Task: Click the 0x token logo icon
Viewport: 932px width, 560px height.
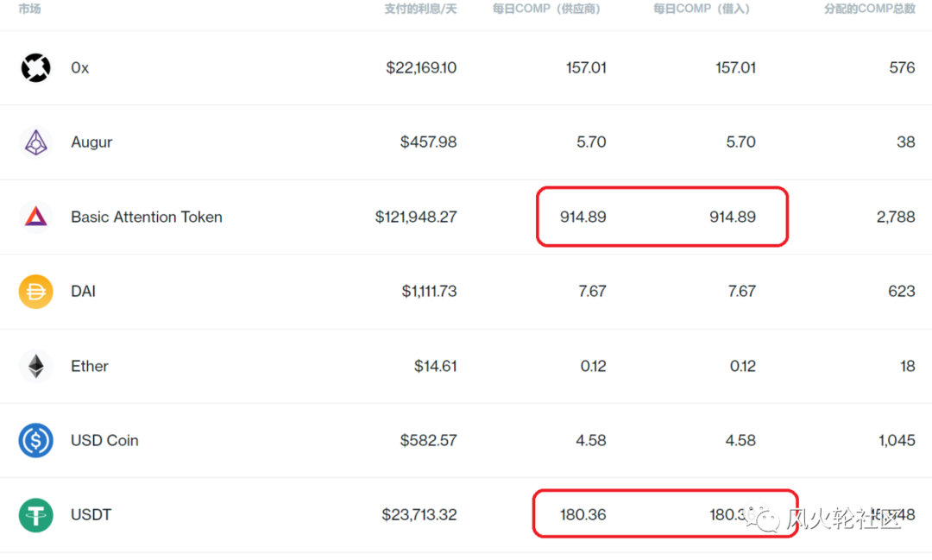Action: [x=35, y=67]
